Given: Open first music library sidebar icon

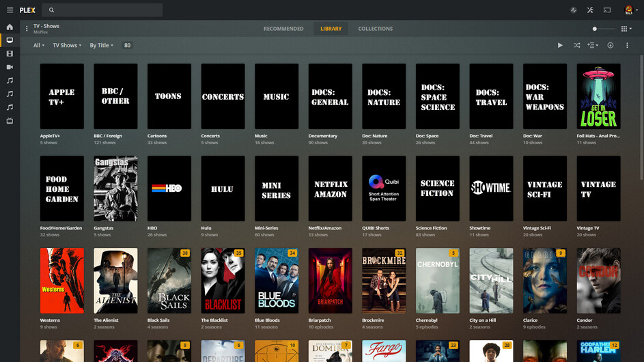Looking at the screenshot, I should 10,81.
